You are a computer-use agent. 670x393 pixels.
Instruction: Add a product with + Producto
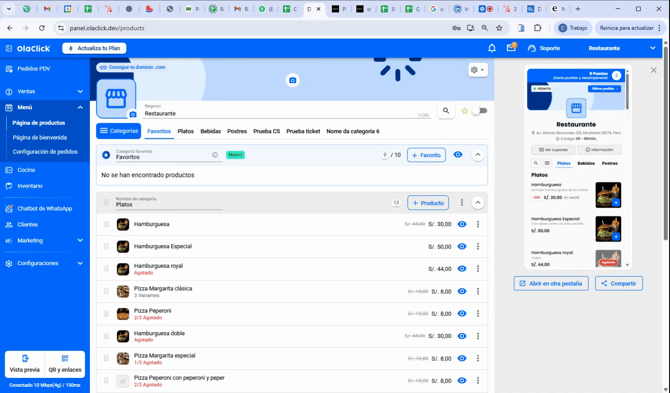(428, 203)
